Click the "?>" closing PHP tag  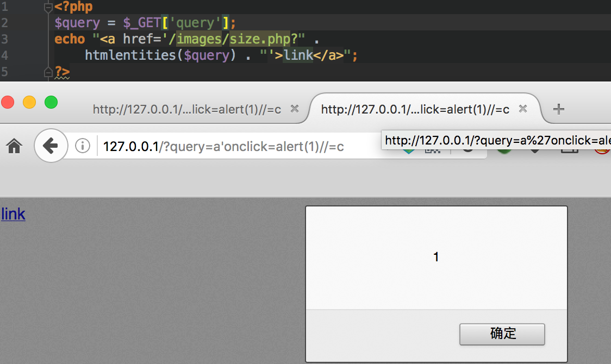[x=62, y=72]
